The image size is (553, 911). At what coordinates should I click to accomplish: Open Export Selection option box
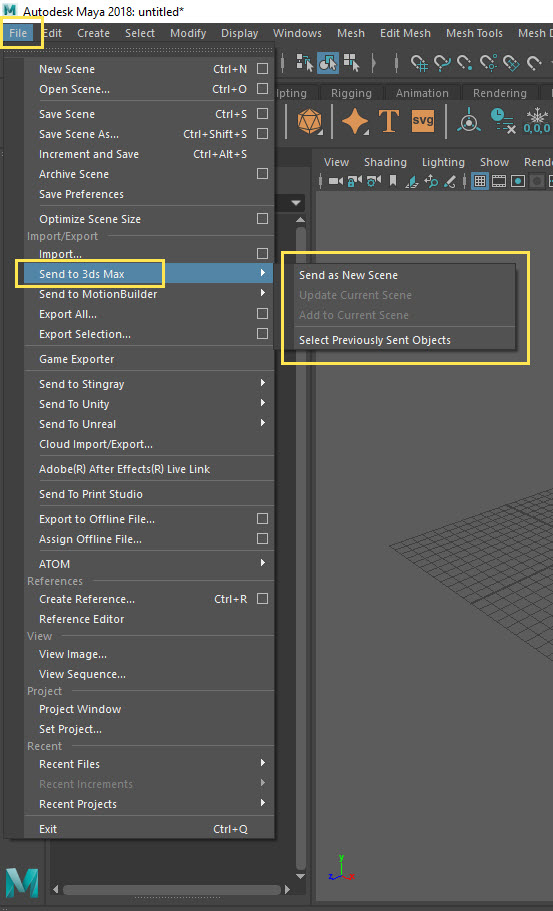(263, 333)
